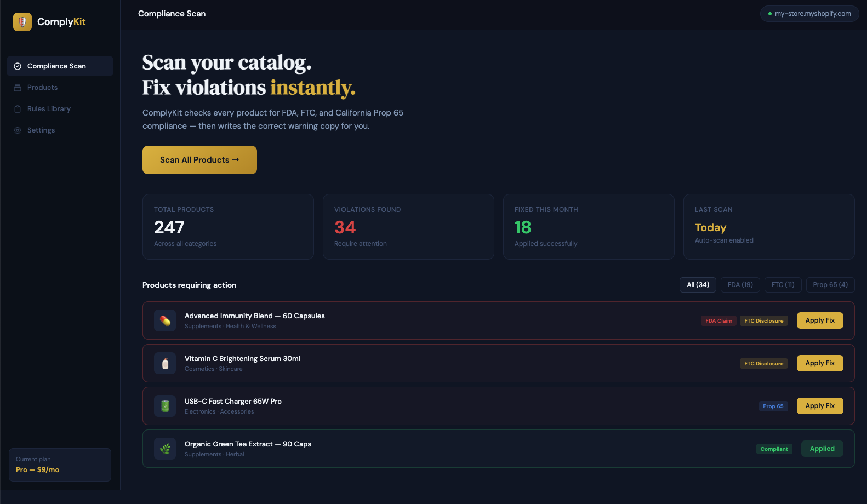This screenshot has height=504, width=867.
Task: Filter by FTC (11) violations
Action: tap(783, 285)
